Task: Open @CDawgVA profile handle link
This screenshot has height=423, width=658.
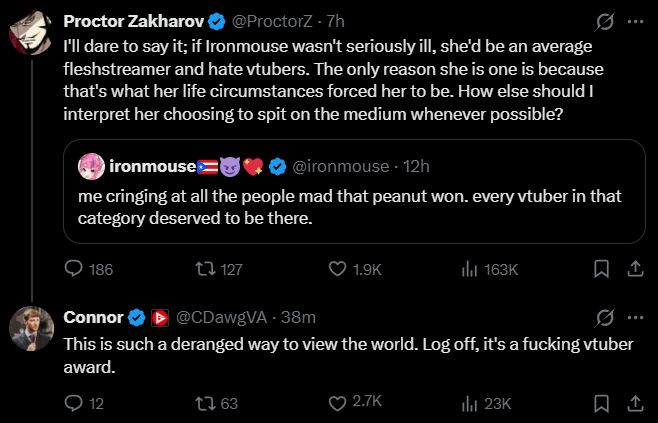Action: click(x=222, y=318)
